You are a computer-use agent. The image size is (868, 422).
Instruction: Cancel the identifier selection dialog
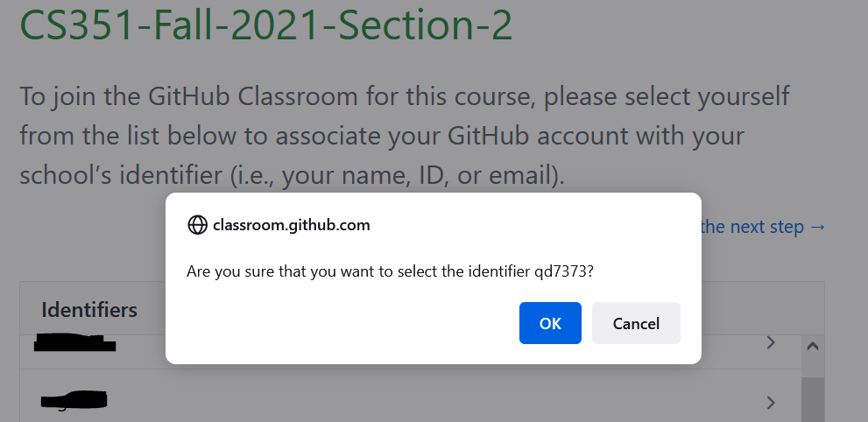[636, 323]
